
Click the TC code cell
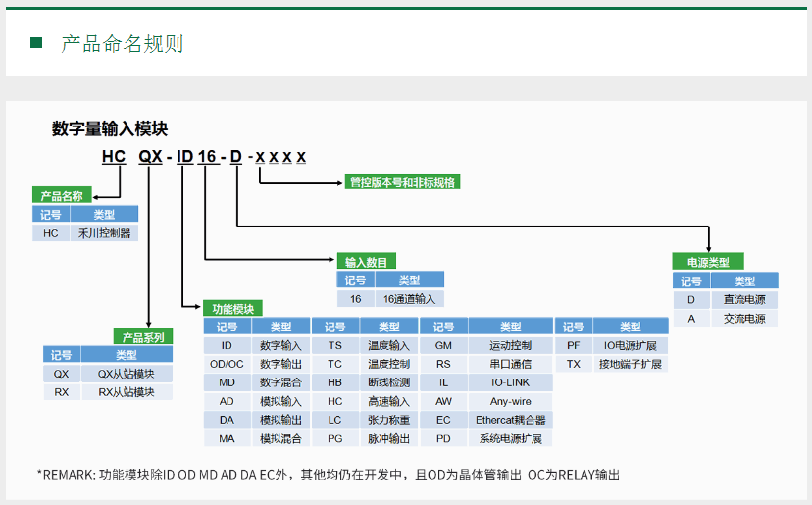(335, 364)
